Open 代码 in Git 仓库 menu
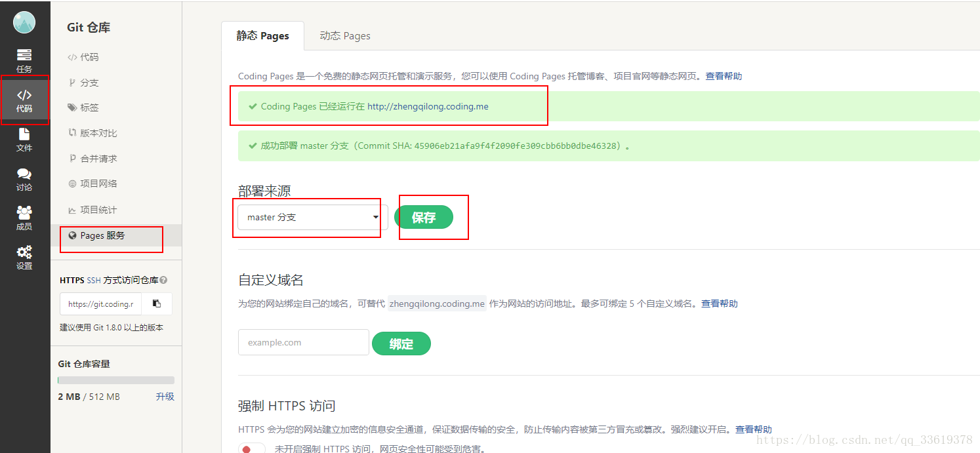Image resolution: width=980 pixels, height=453 pixels. tap(83, 57)
